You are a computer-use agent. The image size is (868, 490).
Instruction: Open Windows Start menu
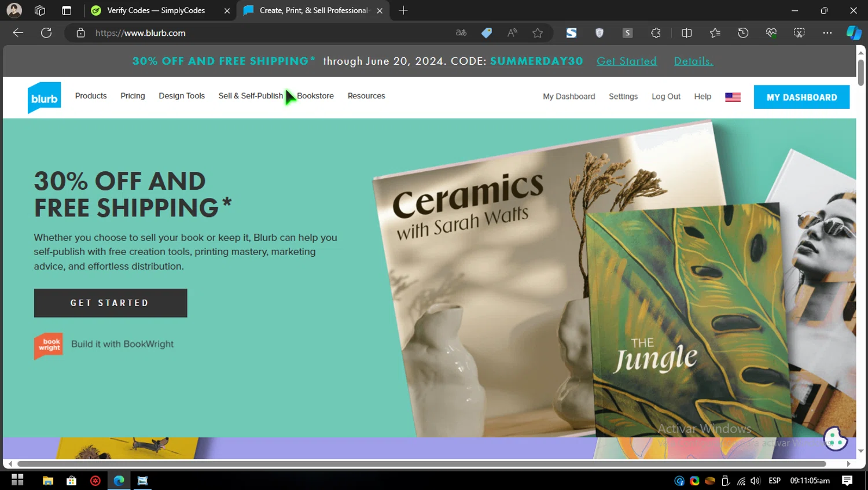click(x=17, y=480)
